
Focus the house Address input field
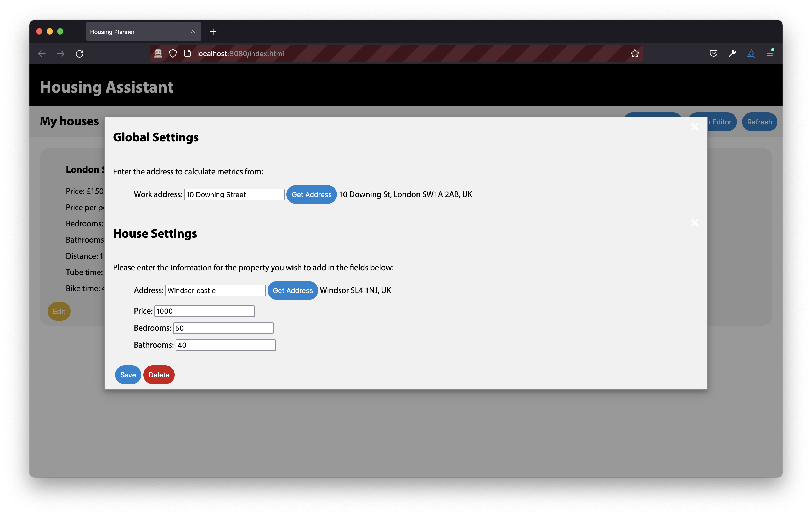(216, 290)
